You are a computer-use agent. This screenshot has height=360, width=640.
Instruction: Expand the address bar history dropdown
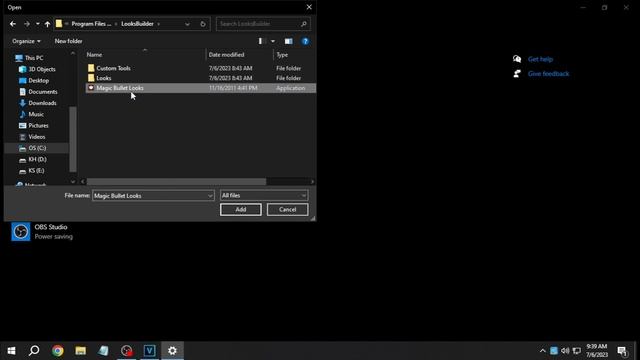(187, 24)
